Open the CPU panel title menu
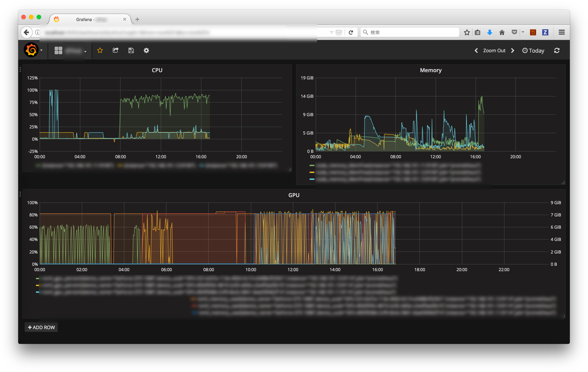This screenshot has height=372, width=588. (x=157, y=70)
